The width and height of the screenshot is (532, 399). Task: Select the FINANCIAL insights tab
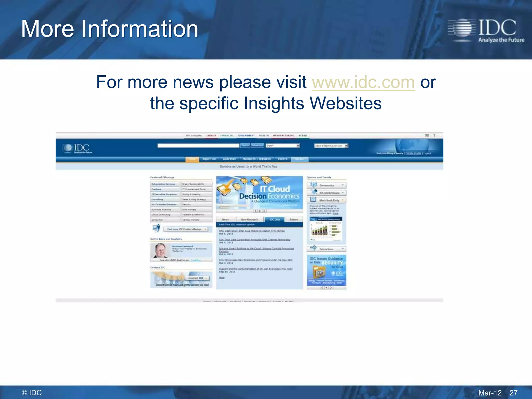[227, 136]
